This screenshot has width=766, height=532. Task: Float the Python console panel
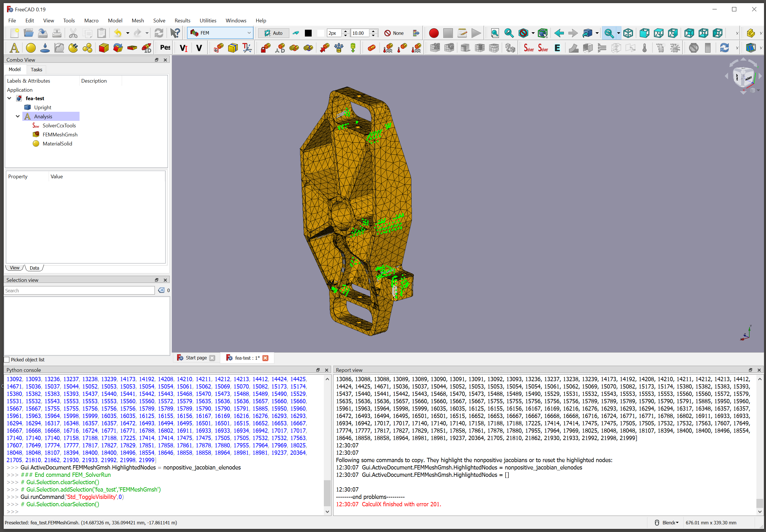(x=318, y=370)
